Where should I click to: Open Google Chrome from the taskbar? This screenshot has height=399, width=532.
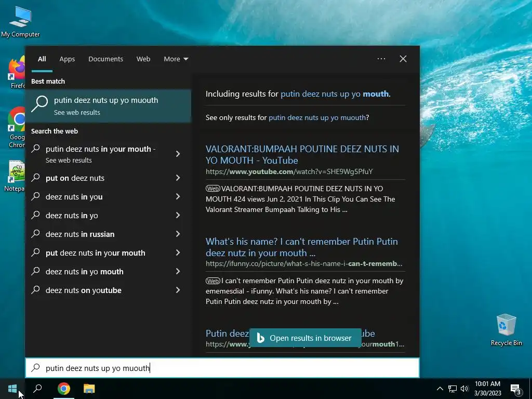(64, 389)
